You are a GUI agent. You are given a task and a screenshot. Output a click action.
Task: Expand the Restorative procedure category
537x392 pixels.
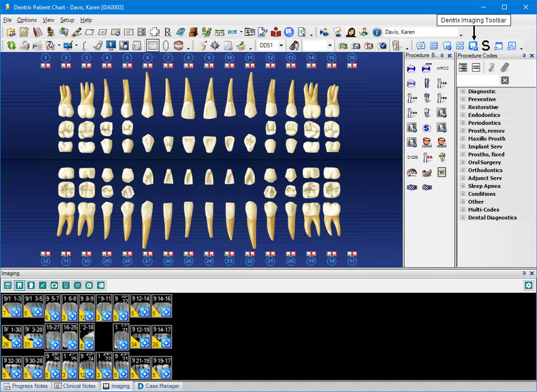click(462, 107)
